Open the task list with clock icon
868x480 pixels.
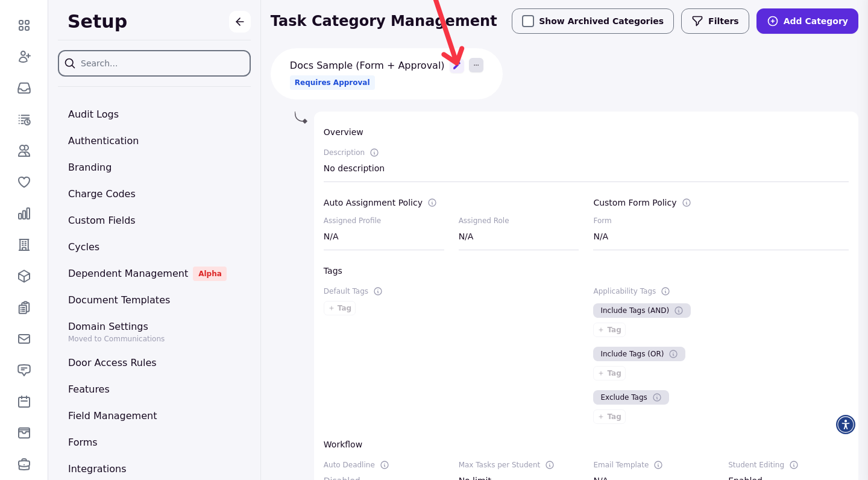pos(24,119)
